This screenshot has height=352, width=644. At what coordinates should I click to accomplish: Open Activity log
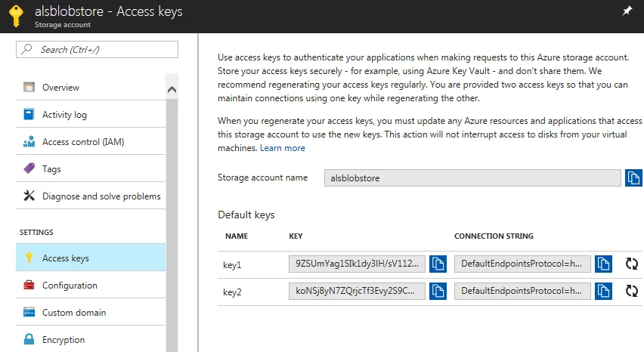[64, 115]
